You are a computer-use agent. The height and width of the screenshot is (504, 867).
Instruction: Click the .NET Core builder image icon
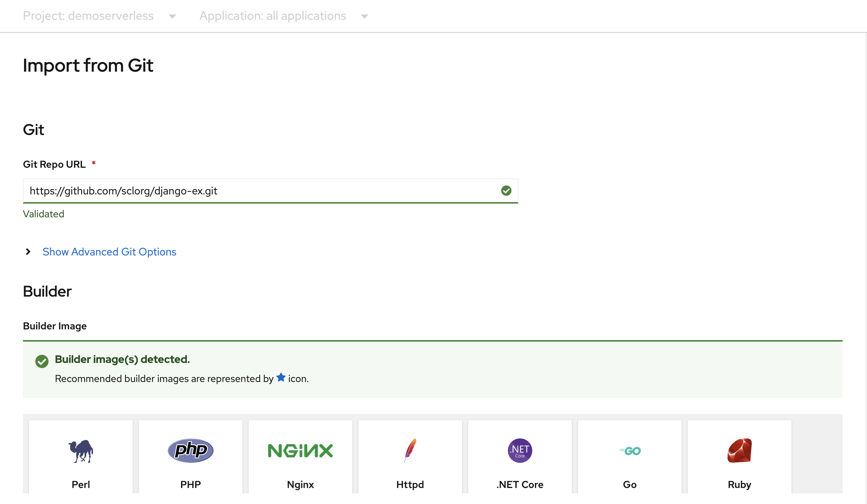tap(519, 450)
